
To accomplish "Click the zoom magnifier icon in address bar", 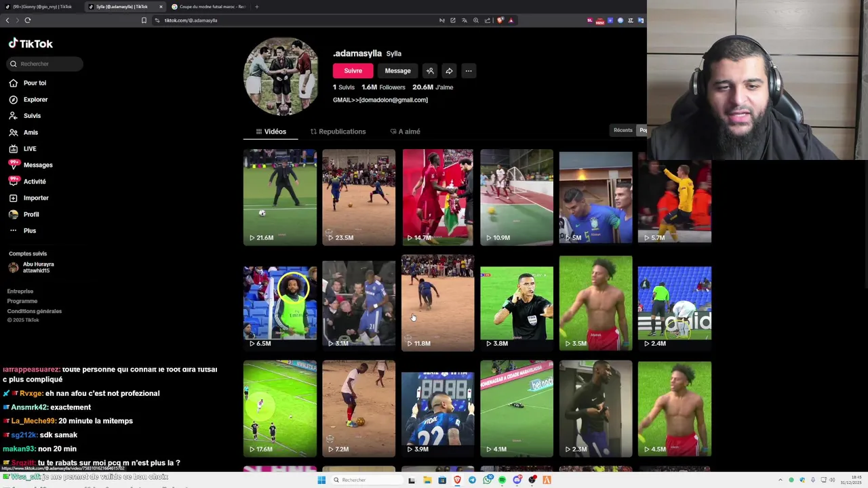I will pos(475,20).
